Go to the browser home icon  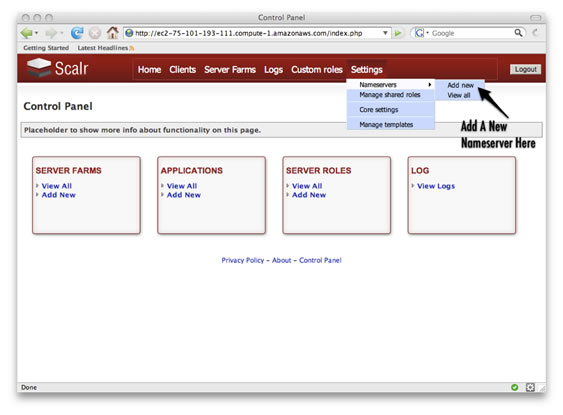point(113,33)
